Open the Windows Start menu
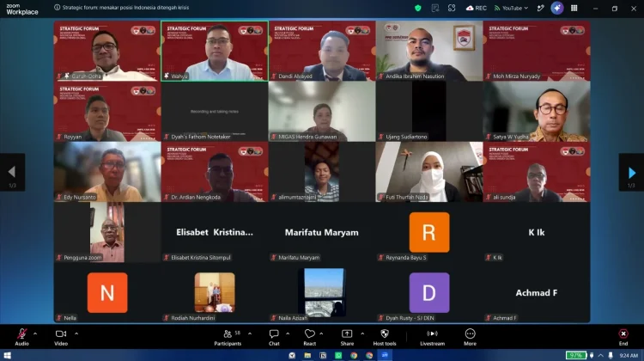The width and height of the screenshot is (644, 361). point(7,355)
